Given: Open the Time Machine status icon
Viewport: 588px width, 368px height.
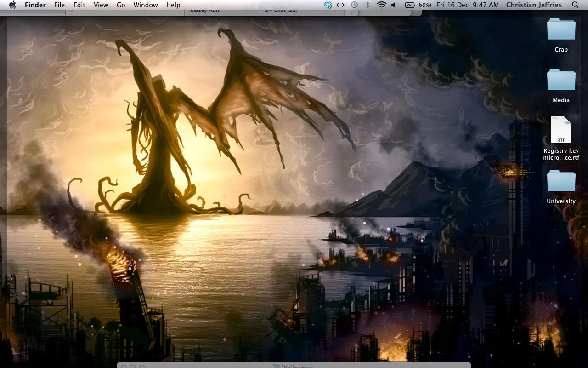Looking at the screenshot, I should click(354, 5).
